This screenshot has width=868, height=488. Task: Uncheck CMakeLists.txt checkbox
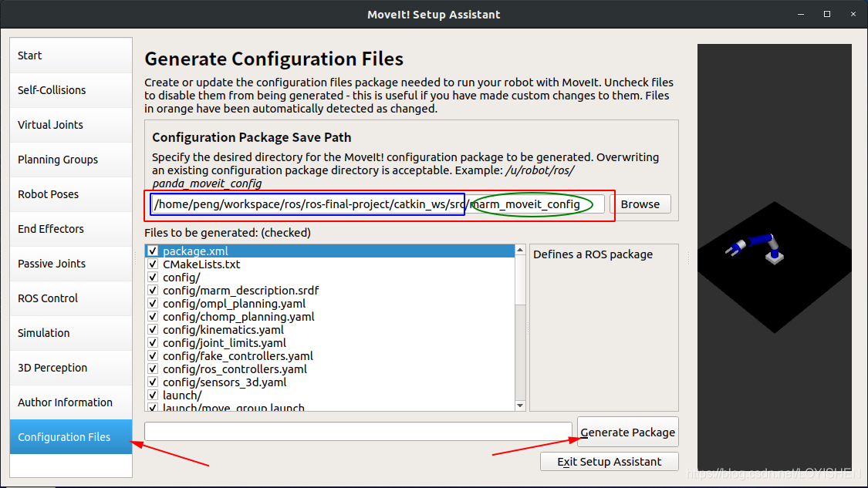pos(153,264)
